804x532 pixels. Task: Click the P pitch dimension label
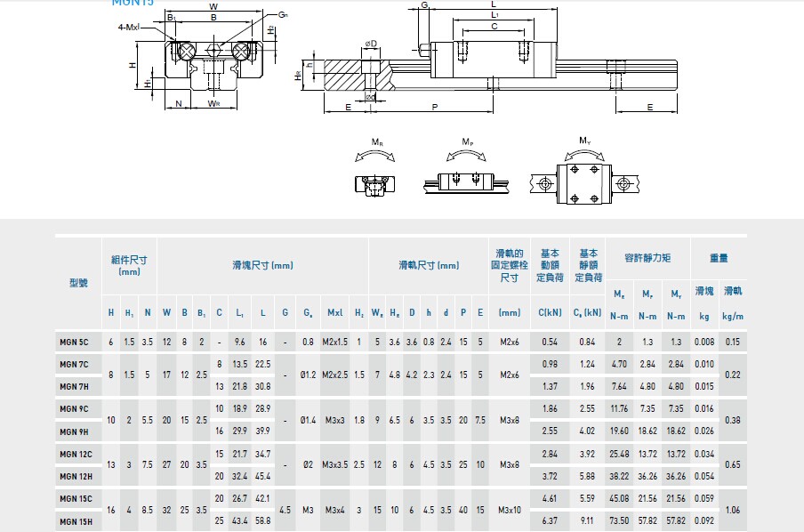434,107
